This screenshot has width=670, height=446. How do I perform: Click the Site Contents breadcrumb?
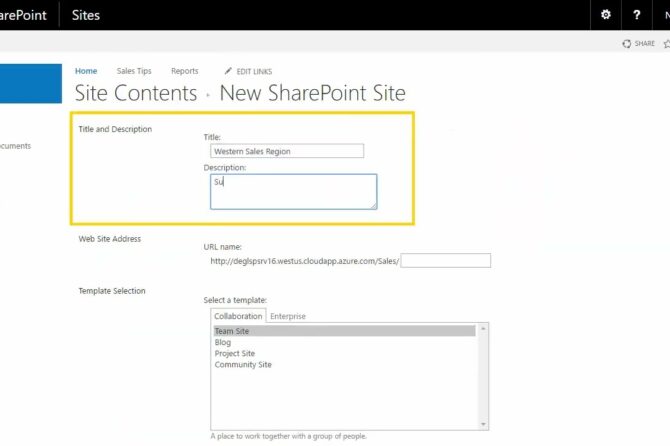(x=136, y=94)
